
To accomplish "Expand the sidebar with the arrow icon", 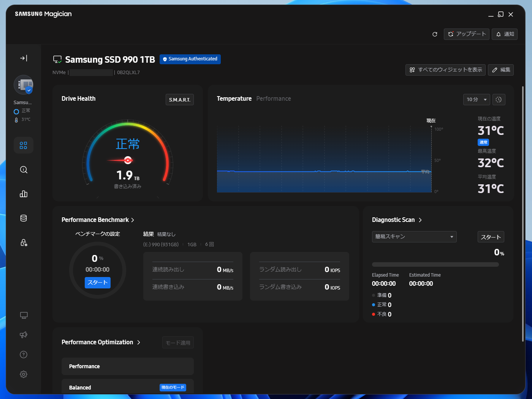I will point(24,58).
